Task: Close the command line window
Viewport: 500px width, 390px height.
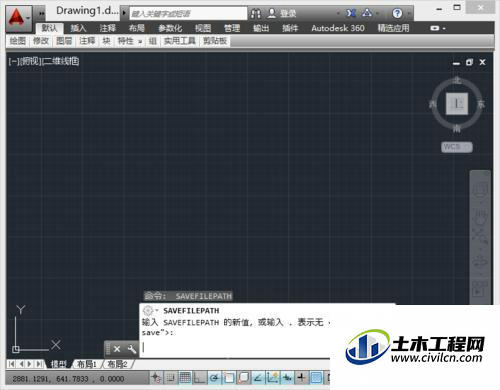Action: tap(117, 349)
